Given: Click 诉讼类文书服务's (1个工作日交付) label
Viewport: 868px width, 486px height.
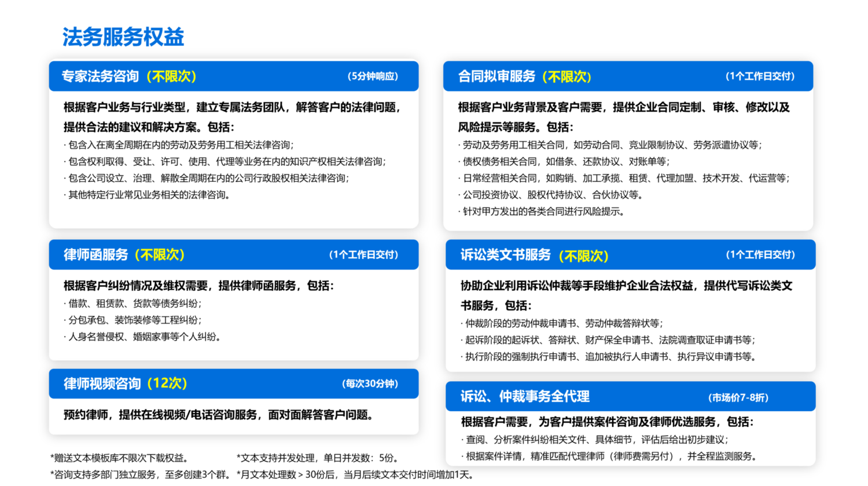Looking at the screenshot, I should (x=760, y=255).
